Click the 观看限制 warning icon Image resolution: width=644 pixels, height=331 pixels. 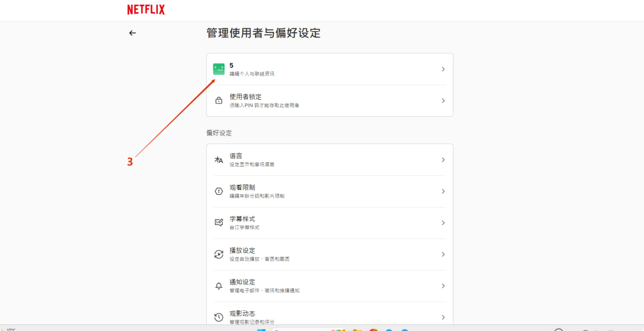[x=219, y=191]
